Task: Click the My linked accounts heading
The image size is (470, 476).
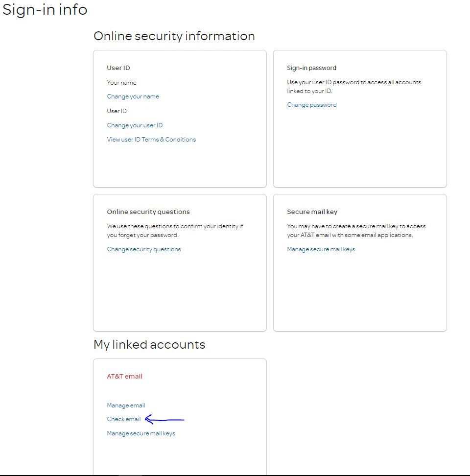Action: (x=149, y=345)
